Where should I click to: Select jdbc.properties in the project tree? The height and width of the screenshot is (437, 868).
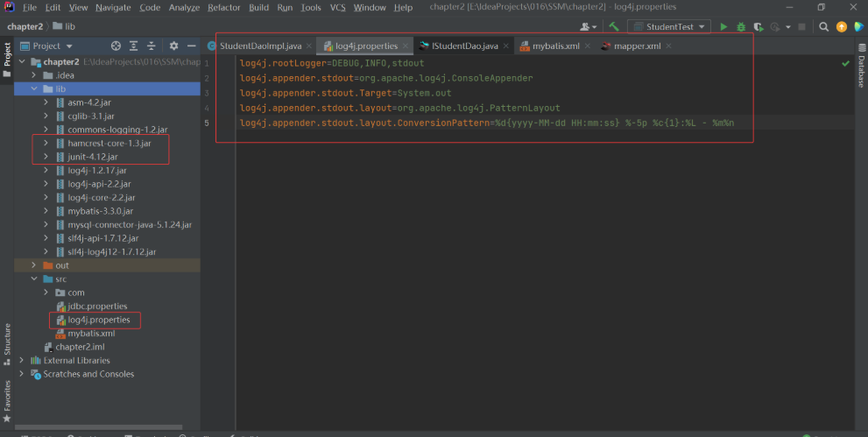(x=97, y=307)
